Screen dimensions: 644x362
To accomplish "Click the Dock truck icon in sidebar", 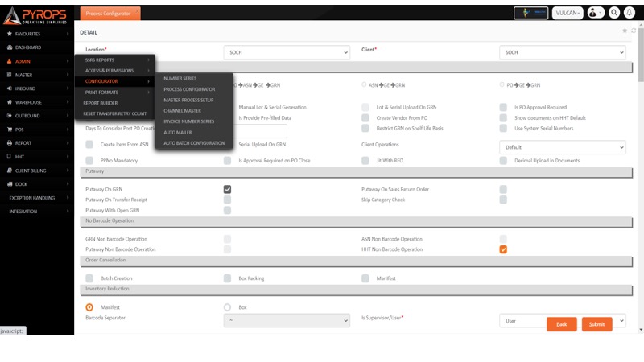I will pos(10,184).
